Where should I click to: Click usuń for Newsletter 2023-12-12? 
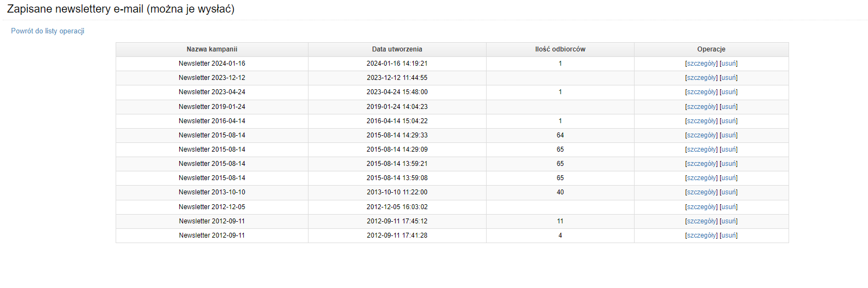pyautogui.click(x=728, y=78)
